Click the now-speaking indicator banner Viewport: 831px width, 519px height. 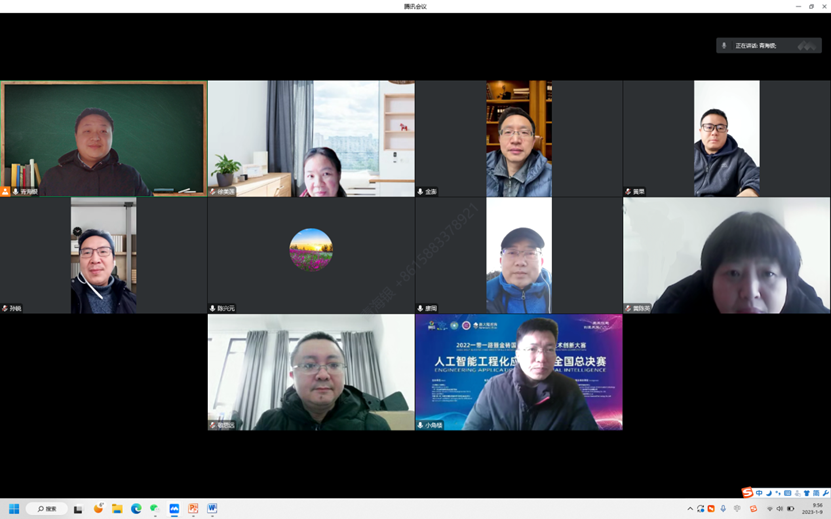pos(768,46)
